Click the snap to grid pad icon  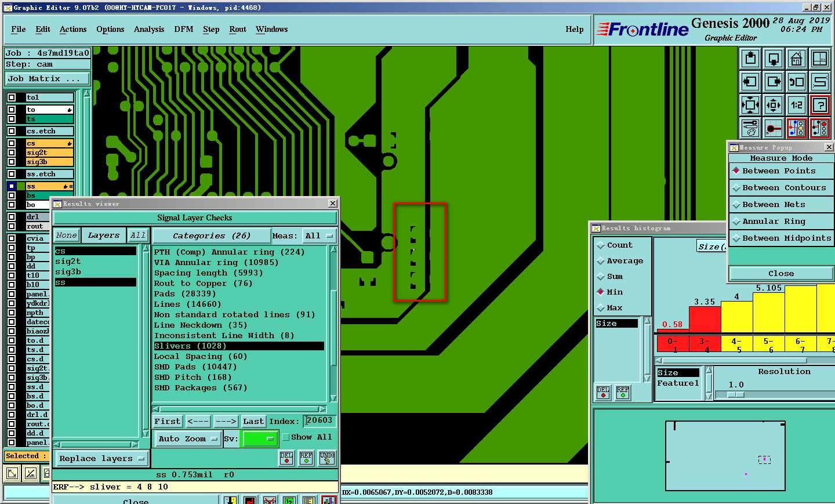(774, 128)
